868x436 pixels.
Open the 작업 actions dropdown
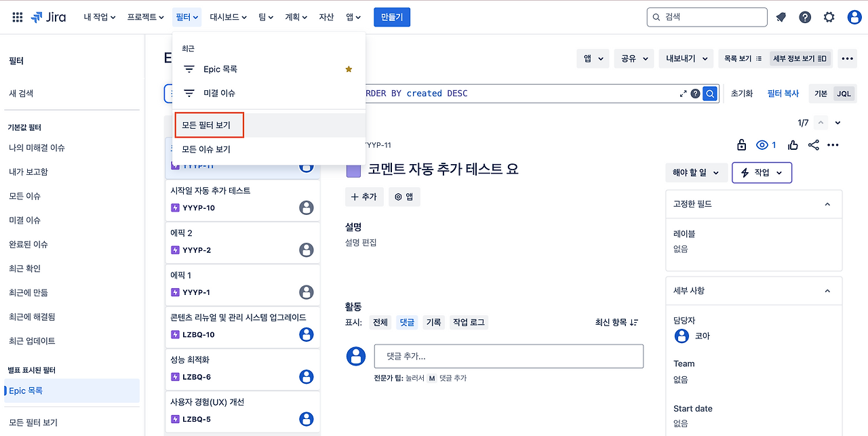[762, 172]
